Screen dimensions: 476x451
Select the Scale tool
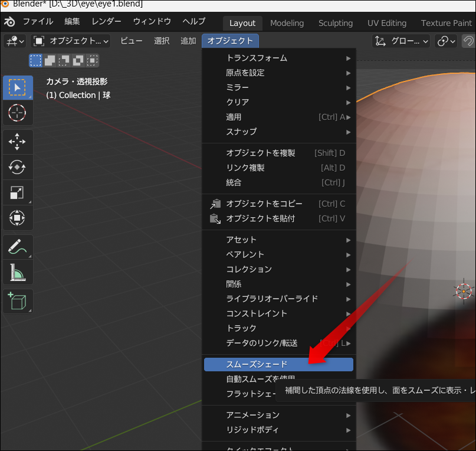(x=18, y=192)
